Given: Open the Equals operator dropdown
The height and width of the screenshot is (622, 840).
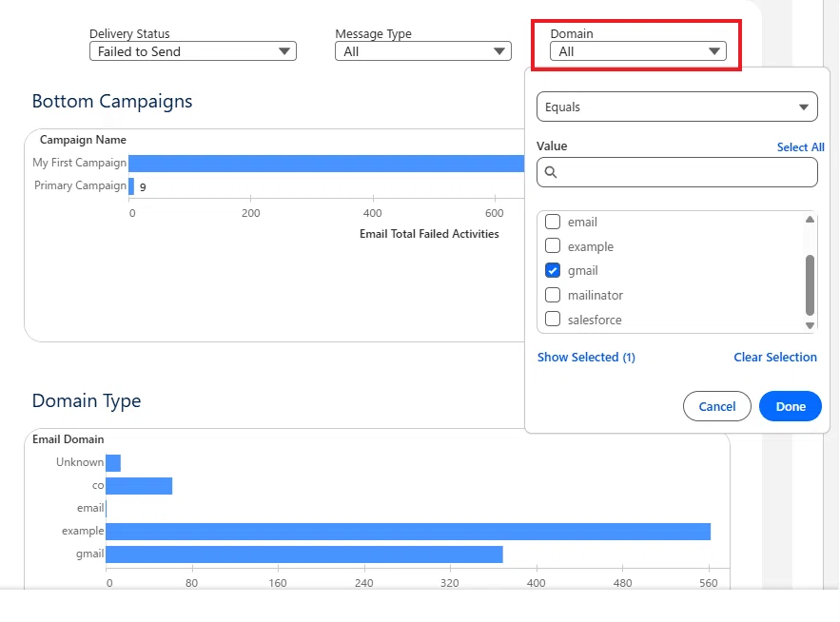Looking at the screenshot, I should pyautogui.click(x=676, y=107).
